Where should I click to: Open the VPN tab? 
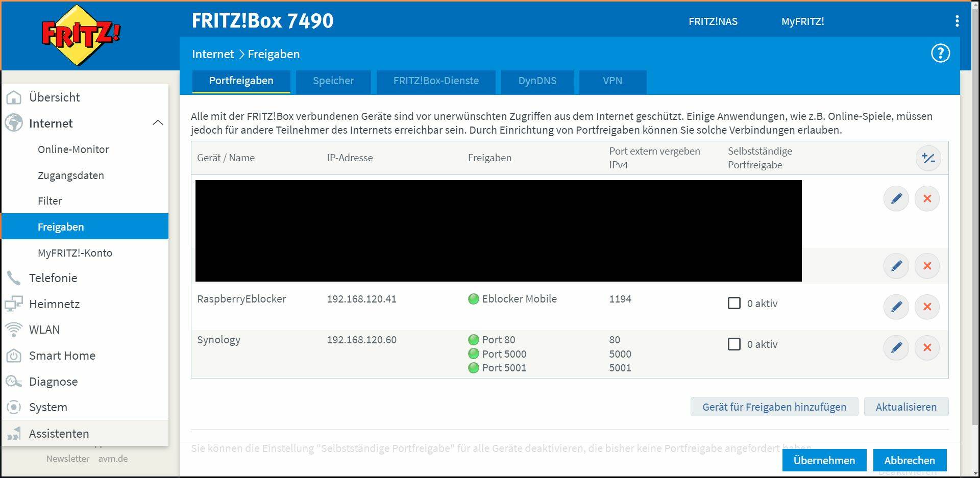(x=612, y=81)
